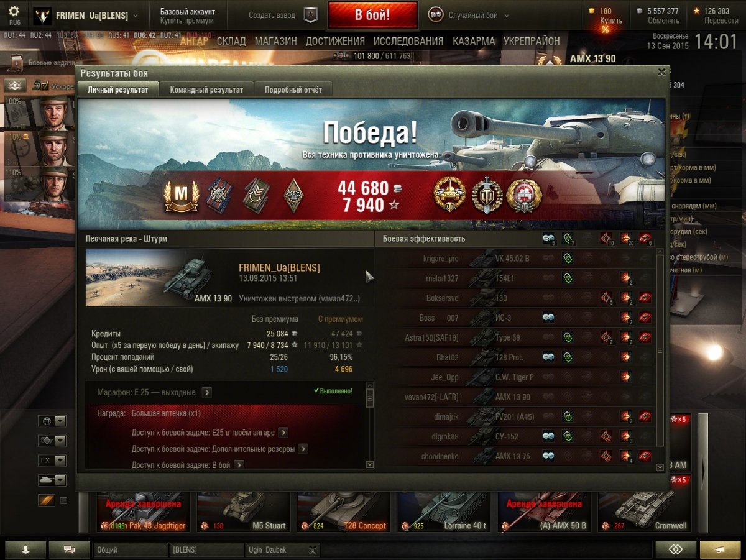This screenshot has width=746, height=560.
Task: Open the notifications megaphone button
Action: 720,549
